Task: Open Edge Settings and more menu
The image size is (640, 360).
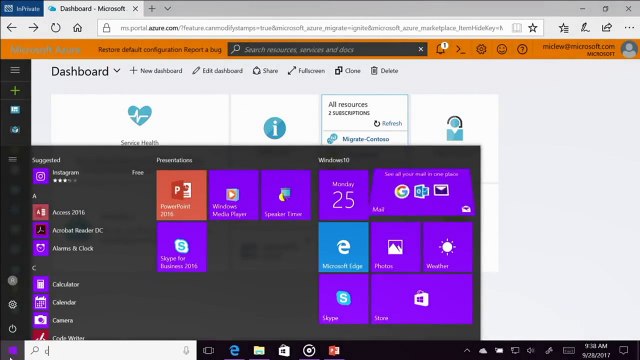Action: [x=629, y=28]
